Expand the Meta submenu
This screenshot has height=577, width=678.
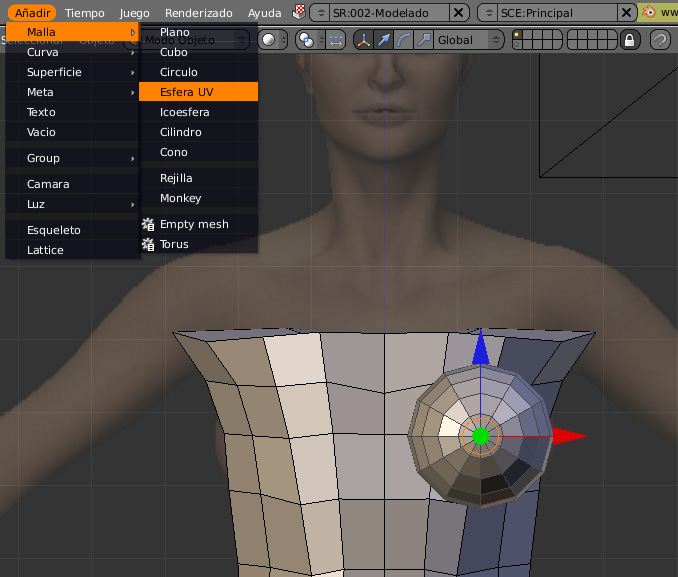[x=72, y=92]
